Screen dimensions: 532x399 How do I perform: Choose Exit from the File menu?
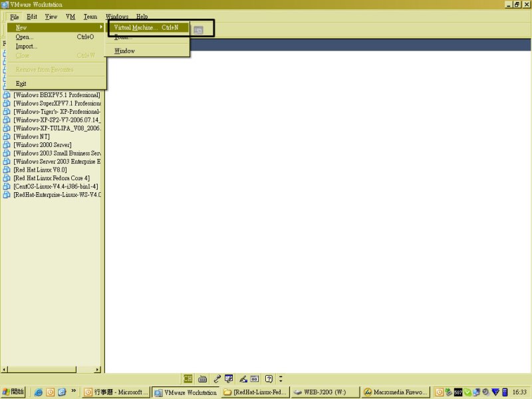click(x=55, y=84)
